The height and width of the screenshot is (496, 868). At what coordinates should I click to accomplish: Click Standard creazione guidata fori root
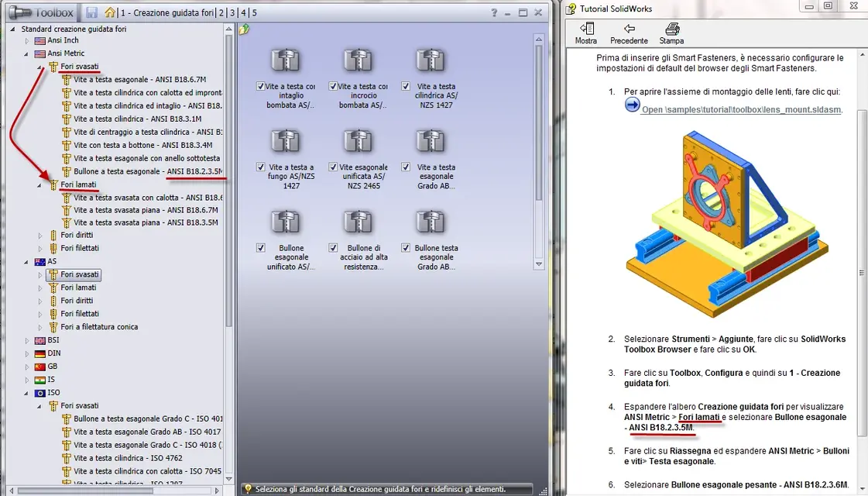tap(74, 29)
